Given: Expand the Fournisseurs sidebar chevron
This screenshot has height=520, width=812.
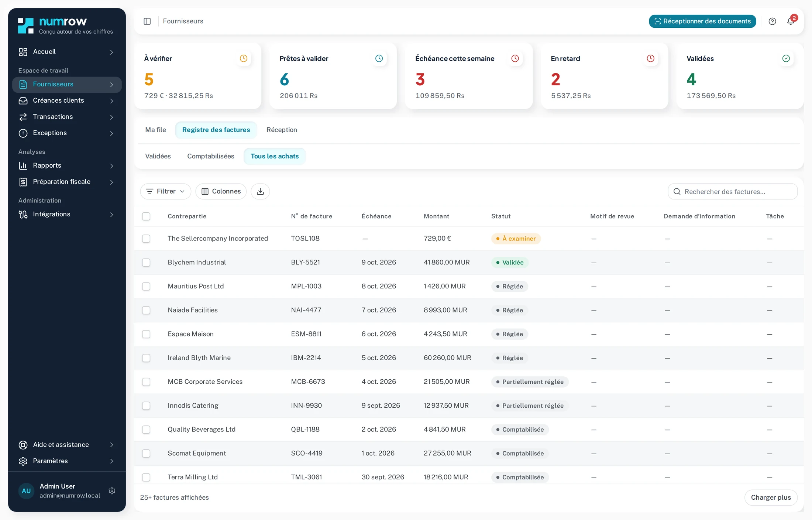Looking at the screenshot, I should tap(111, 85).
